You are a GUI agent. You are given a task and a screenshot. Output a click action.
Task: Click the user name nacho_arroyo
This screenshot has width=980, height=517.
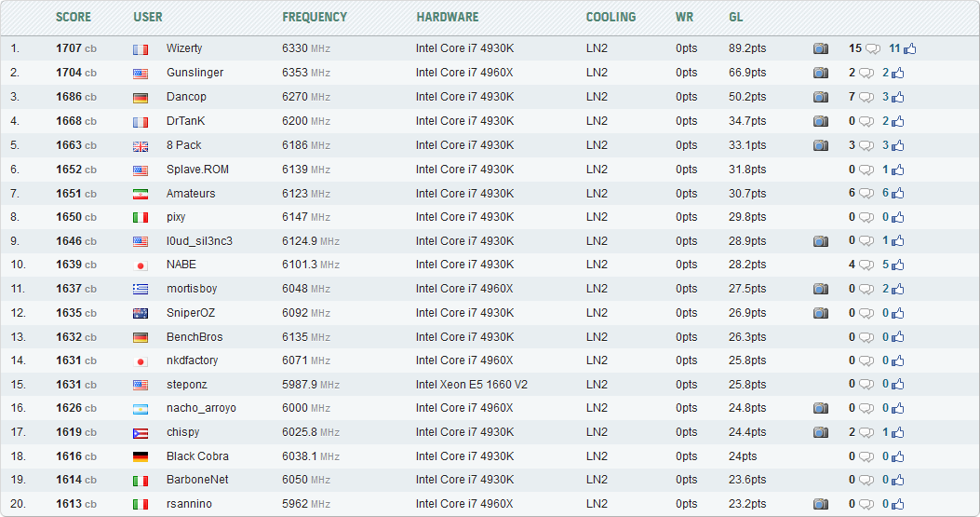coord(201,408)
